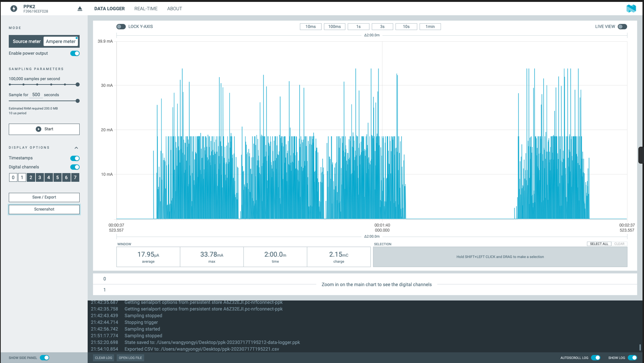Enable digital channel 5 button
Viewport: 644px width, 363px height.
pos(58,178)
